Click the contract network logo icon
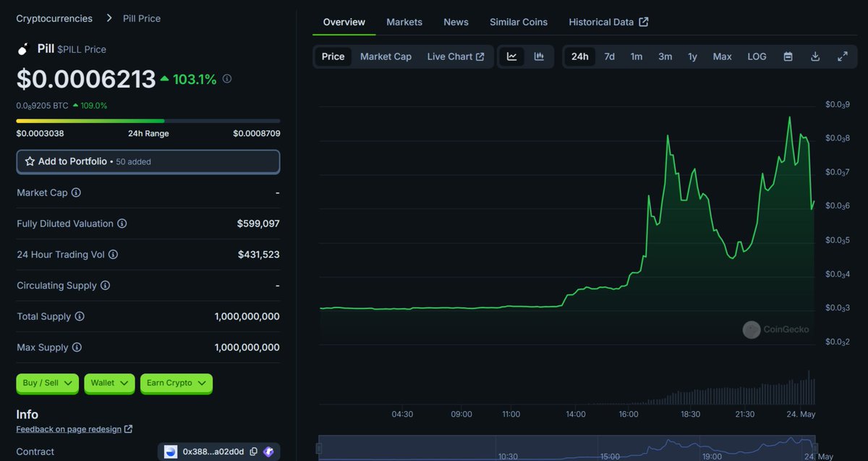Image resolution: width=868 pixels, height=461 pixels. [171, 452]
